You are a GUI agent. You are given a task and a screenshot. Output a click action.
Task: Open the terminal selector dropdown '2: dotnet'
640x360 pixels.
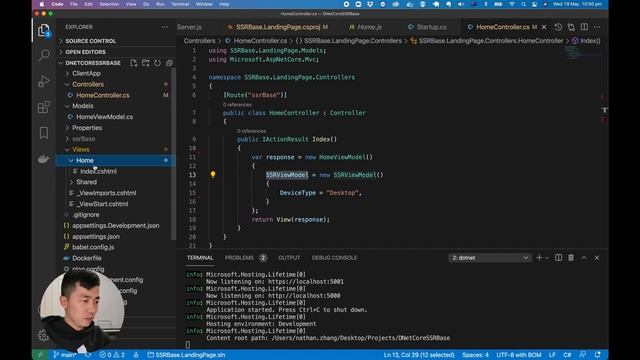(x=489, y=258)
